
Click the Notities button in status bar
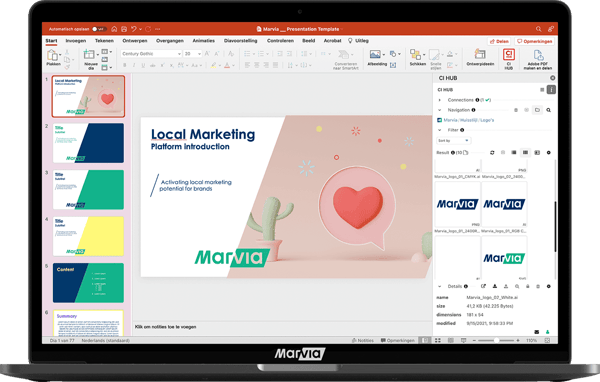[362, 340]
